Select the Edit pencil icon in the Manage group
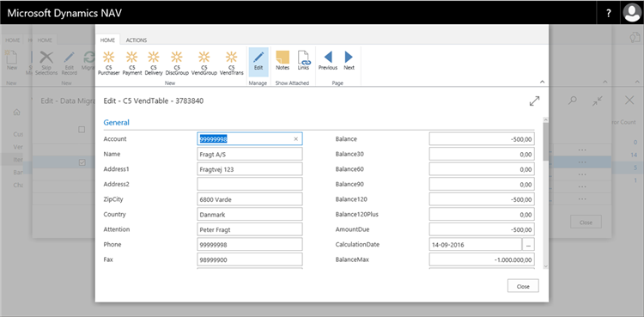 [x=258, y=62]
